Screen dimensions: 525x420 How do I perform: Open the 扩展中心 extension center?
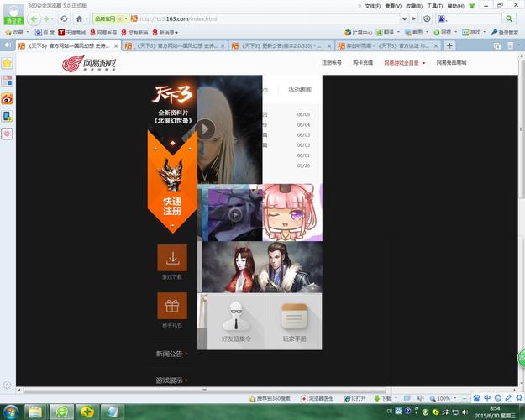coord(358,33)
